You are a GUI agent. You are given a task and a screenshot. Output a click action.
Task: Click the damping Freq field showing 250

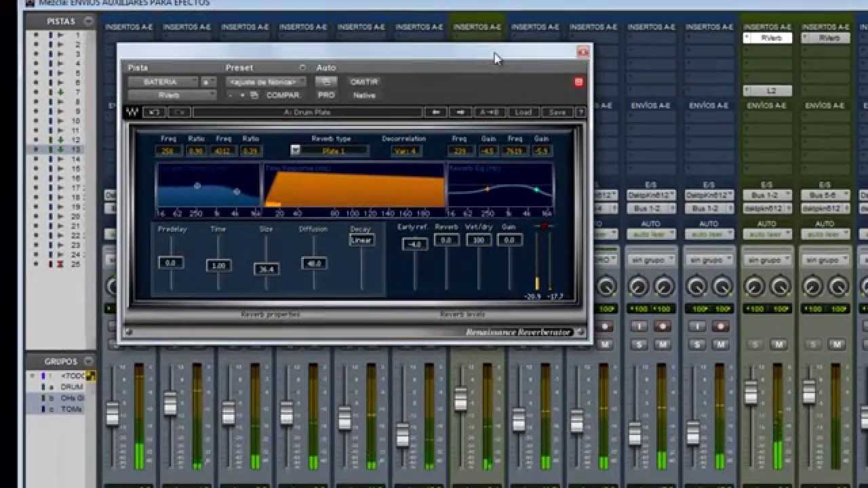pos(167,151)
